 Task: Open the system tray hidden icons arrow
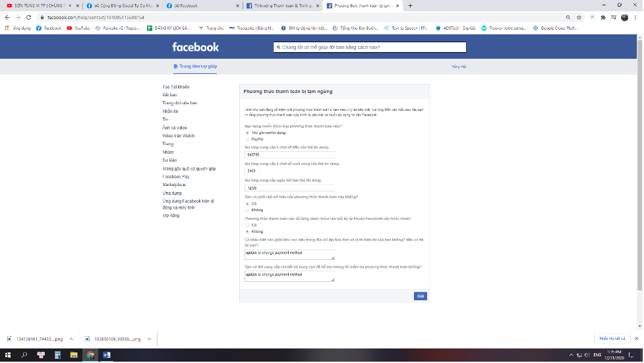pyautogui.click(x=571, y=355)
